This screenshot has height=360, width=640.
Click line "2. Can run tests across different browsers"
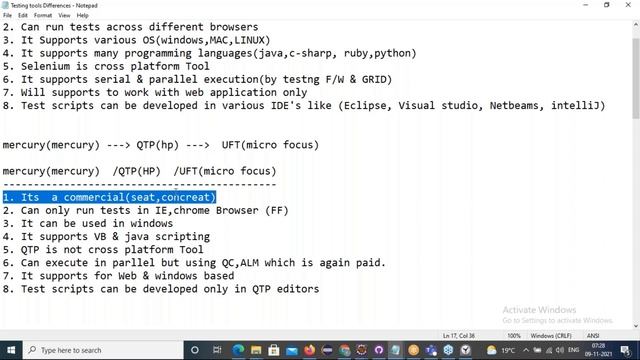130,27
